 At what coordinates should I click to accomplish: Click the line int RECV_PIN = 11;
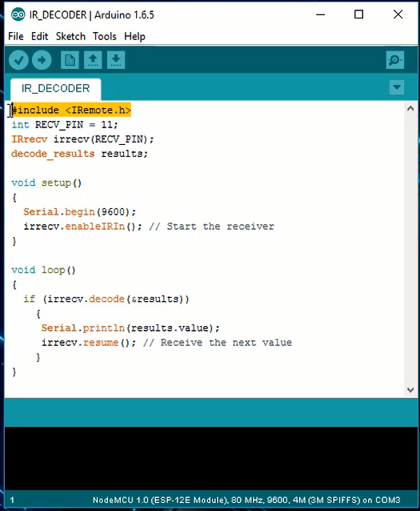coord(65,125)
